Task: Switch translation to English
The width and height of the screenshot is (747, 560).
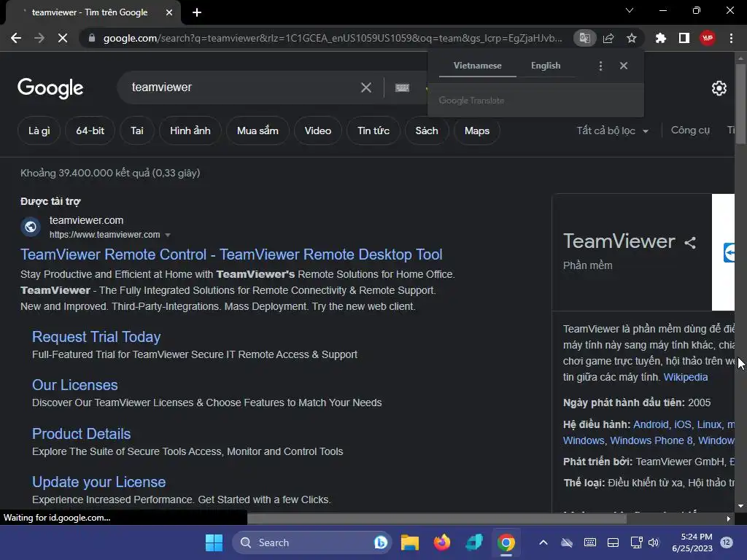Action: tap(546, 66)
